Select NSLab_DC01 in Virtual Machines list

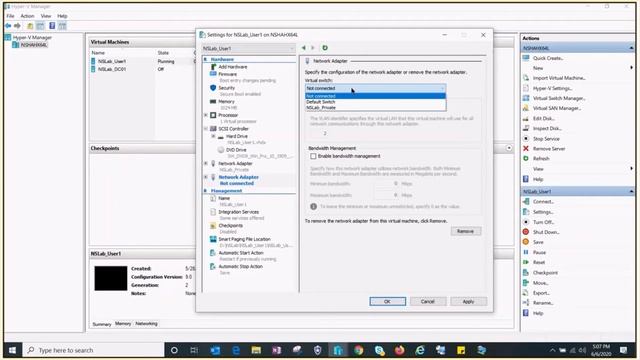111,69
